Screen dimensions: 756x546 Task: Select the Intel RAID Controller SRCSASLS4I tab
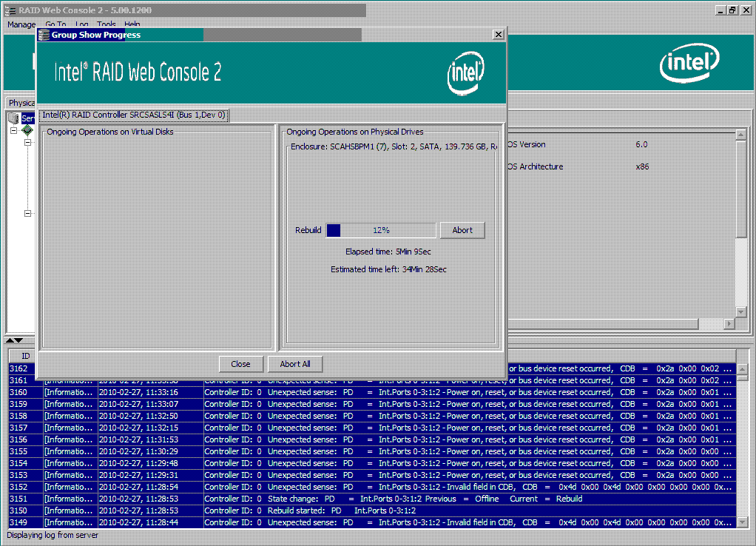pos(134,115)
